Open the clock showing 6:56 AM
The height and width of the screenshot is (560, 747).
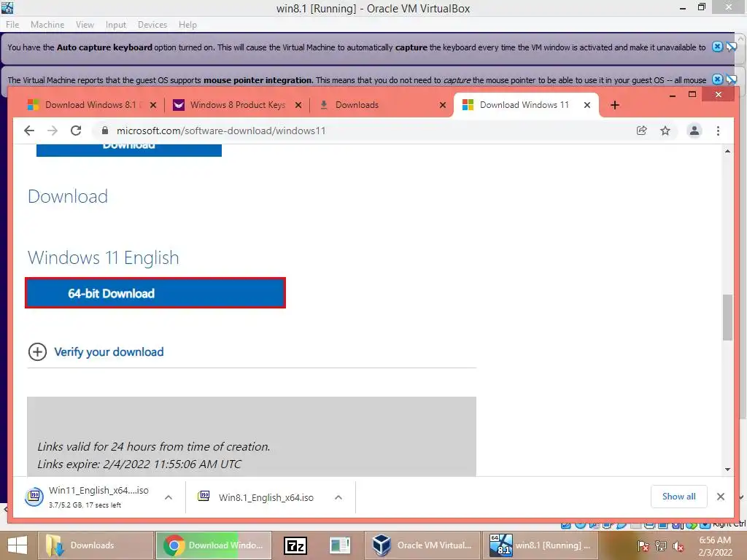(715, 545)
